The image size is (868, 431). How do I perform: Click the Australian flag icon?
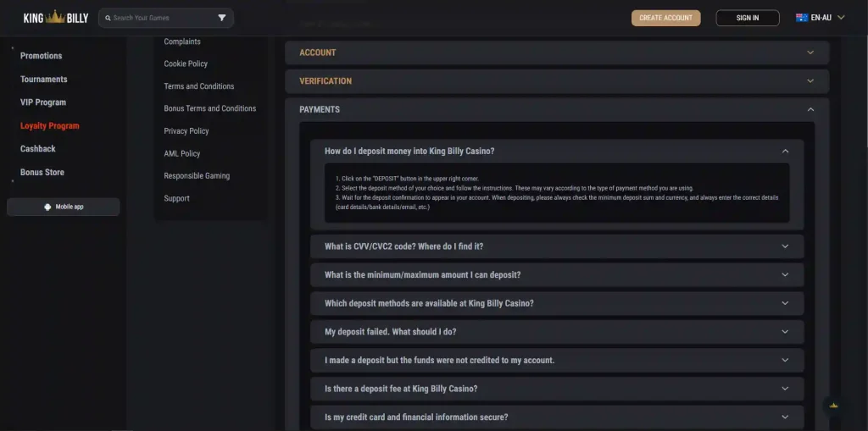(x=802, y=18)
